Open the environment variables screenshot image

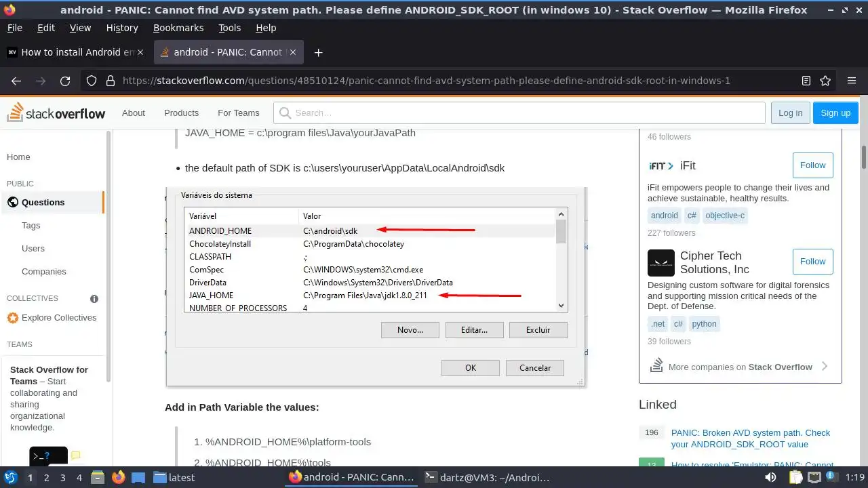pos(376,287)
